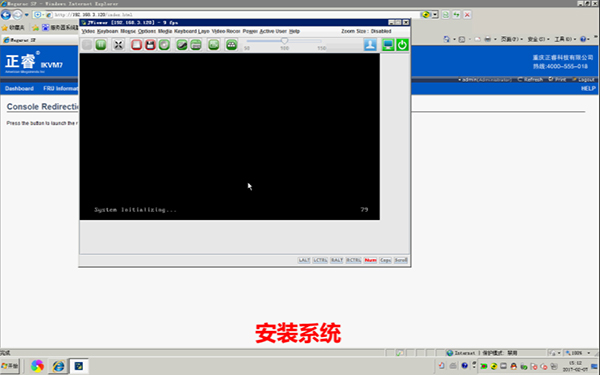The image size is (600, 375).
Task: Click the Start button on taskbar
Action: (x=10, y=366)
